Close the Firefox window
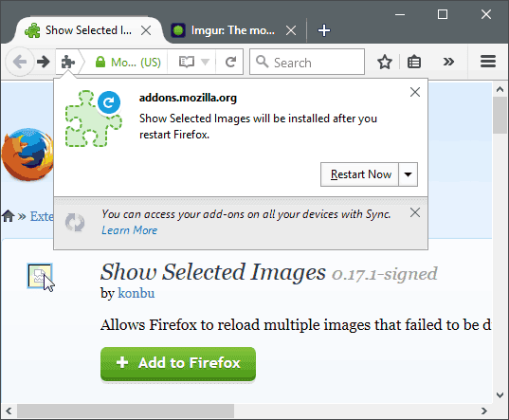 tap(486, 14)
